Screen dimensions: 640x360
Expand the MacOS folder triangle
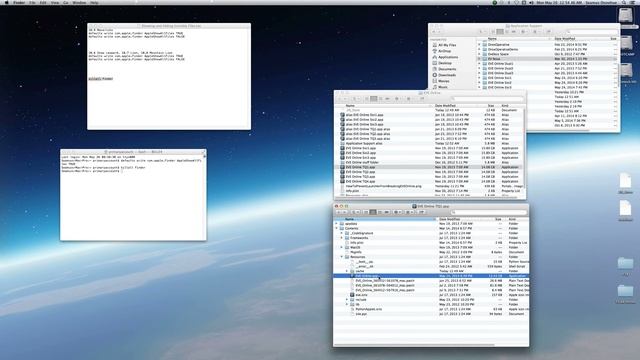coord(342,247)
